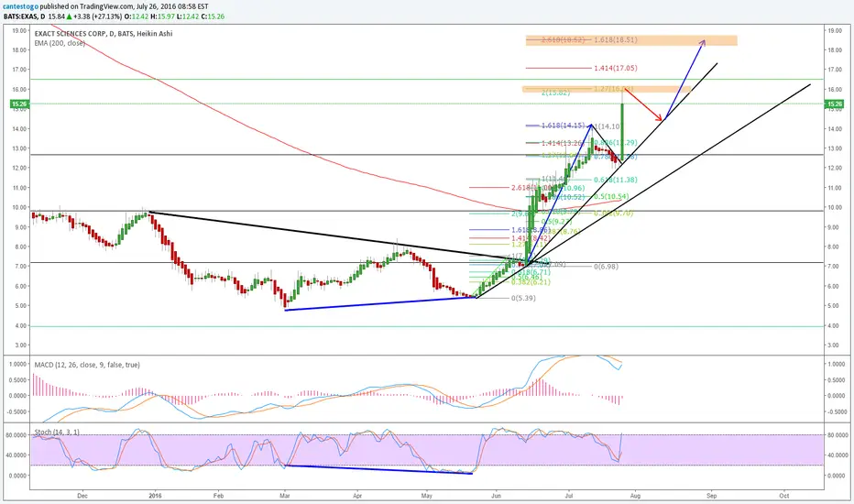The height and width of the screenshot is (504, 854).
Task: Click the 19.00 tick on right price axis
Action: [x=835, y=30]
